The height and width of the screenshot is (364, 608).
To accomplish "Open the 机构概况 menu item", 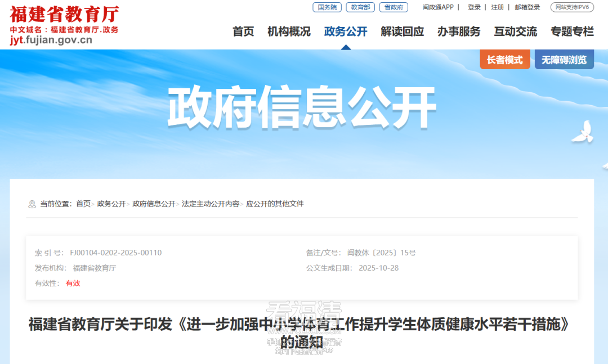I will point(289,32).
